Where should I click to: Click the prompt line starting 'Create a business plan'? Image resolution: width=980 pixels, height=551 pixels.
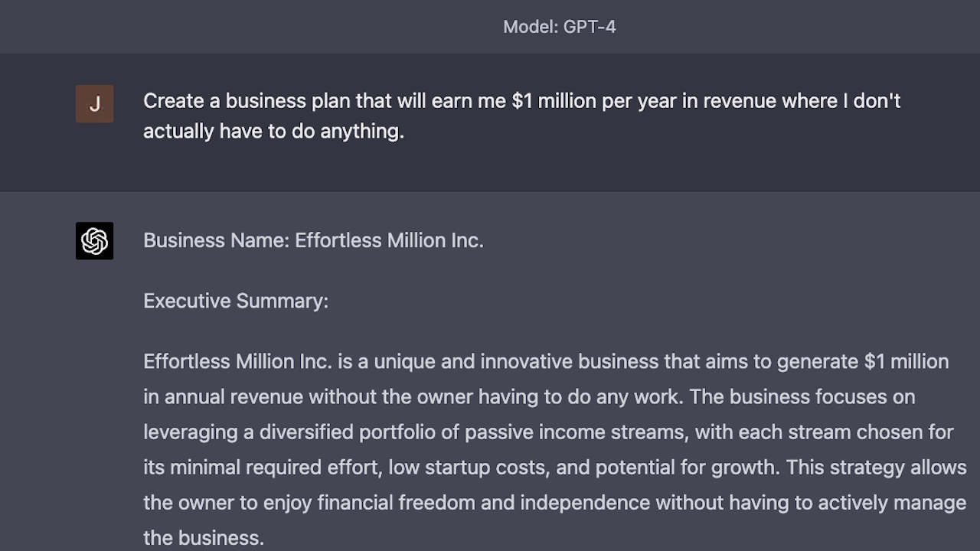(522, 101)
